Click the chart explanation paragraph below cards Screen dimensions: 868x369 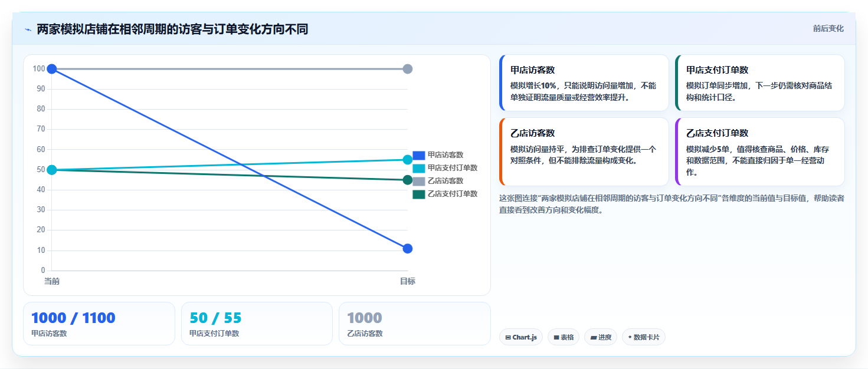point(672,204)
